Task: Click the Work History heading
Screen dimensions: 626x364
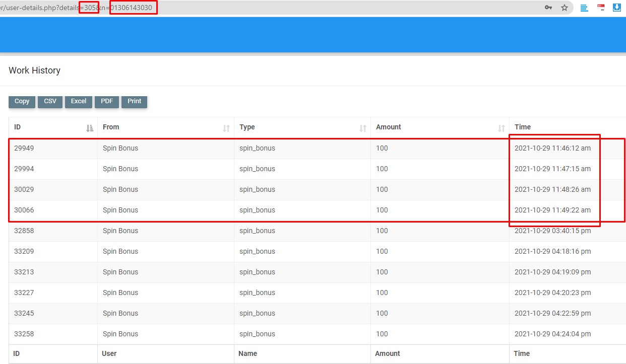Action: click(34, 70)
